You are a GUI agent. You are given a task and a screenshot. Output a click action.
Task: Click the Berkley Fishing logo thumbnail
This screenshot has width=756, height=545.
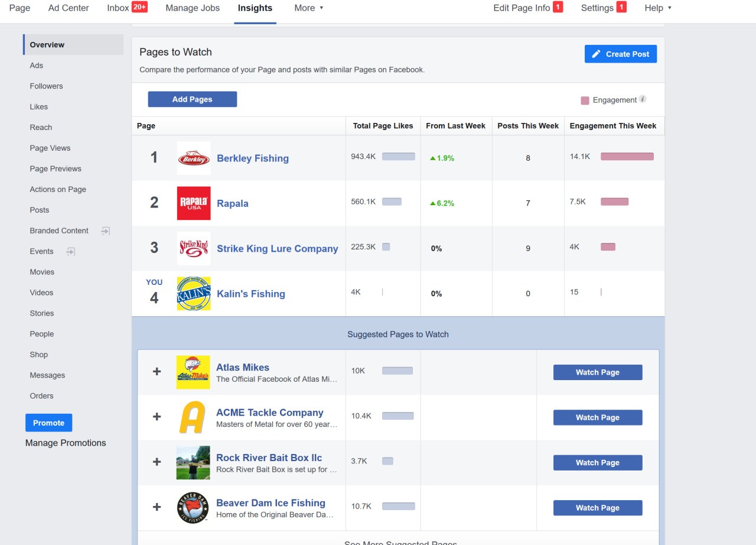[194, 158]
